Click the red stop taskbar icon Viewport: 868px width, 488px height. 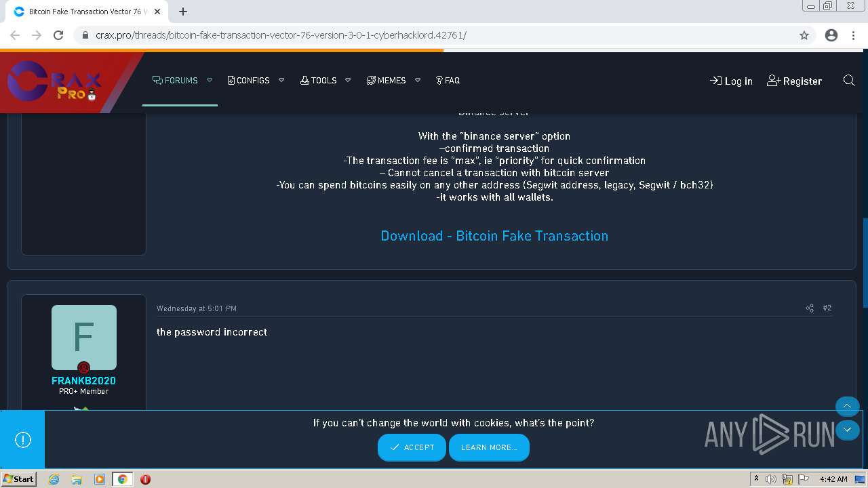pyautogui.click(x=145, y=479)
